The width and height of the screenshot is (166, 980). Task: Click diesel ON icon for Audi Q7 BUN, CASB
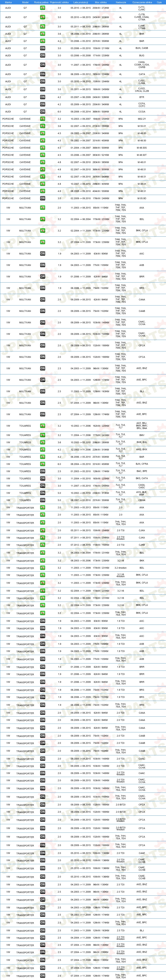tap(42, 48)
